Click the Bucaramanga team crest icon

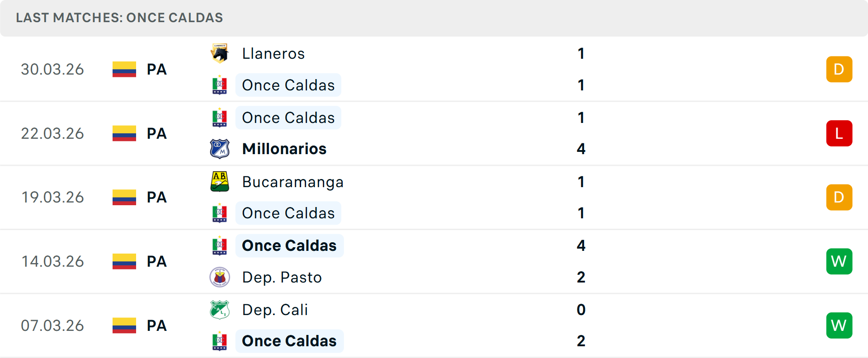pyautogui.click(x=220, y=182)
